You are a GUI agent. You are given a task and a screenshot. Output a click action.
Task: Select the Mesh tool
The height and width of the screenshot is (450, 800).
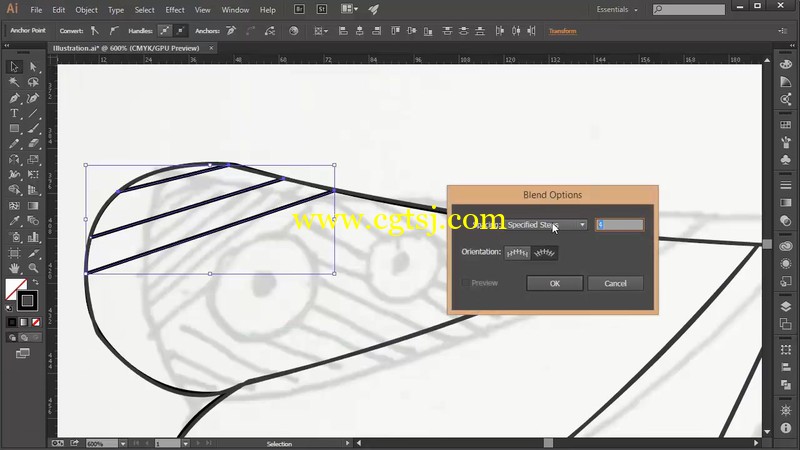pyautogui.click(x=14, y=206)
